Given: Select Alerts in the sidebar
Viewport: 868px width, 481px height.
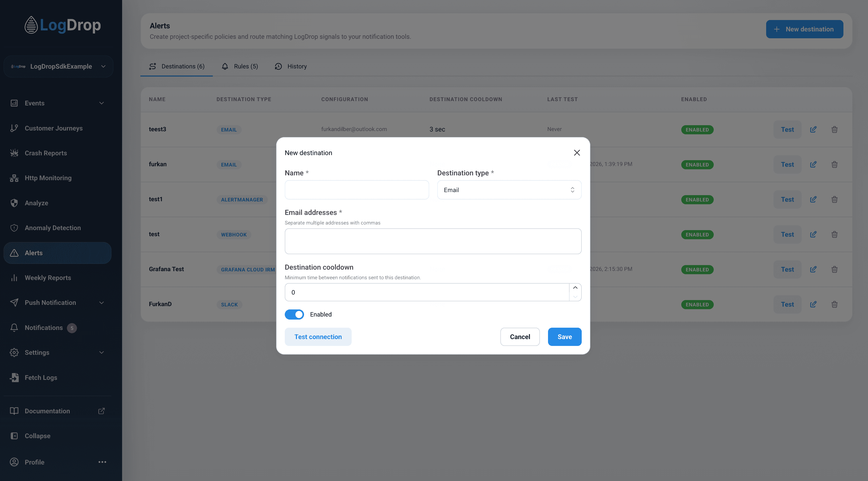Looking at the screenshot, I should point(57,253).
